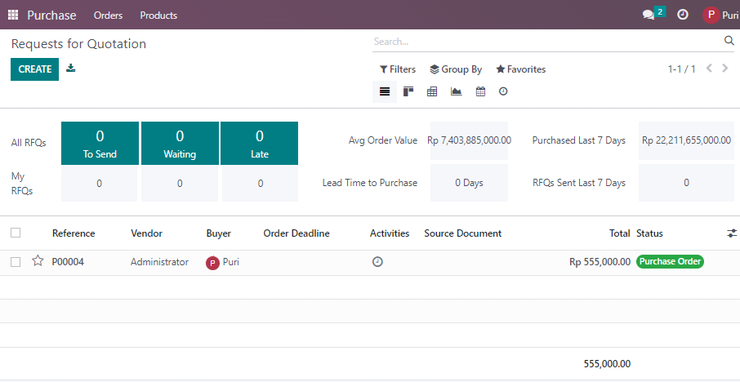Click My RFQs to-send count cell
Viewport: 740px width, 382px height.
tap(99, 184)
